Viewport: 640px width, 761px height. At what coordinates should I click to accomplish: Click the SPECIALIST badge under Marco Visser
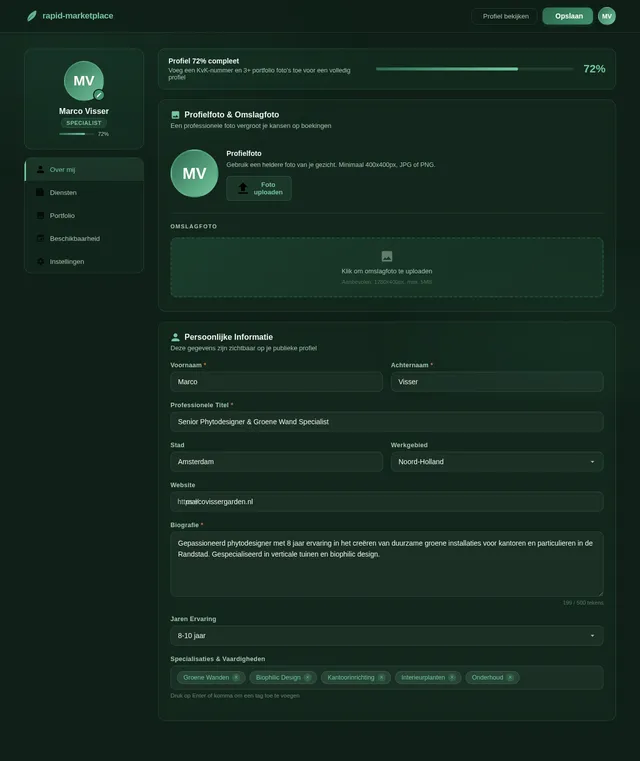click(x=84, y=123)
